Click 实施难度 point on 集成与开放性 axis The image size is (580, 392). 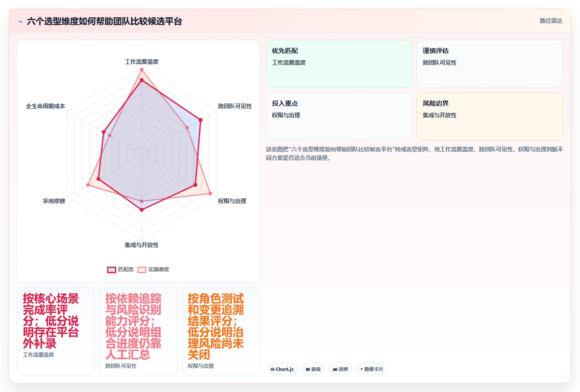(141, 201)
